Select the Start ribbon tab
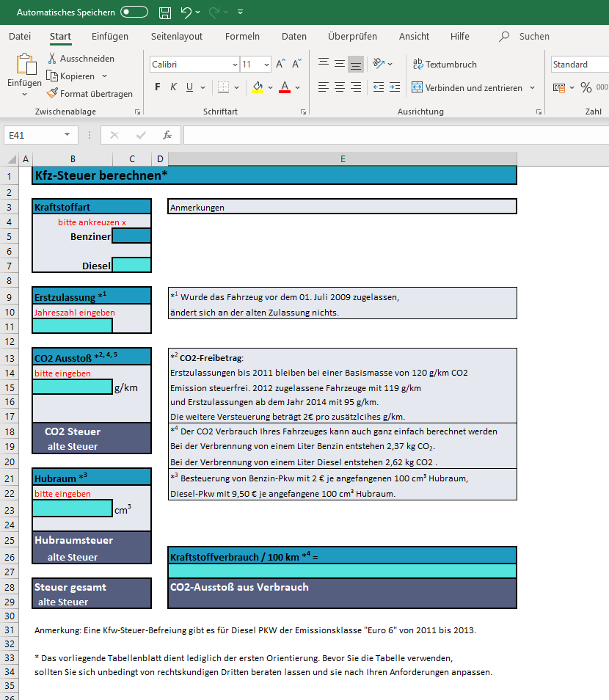Viewport: 609px width, 700px height. tap(60, 37)
